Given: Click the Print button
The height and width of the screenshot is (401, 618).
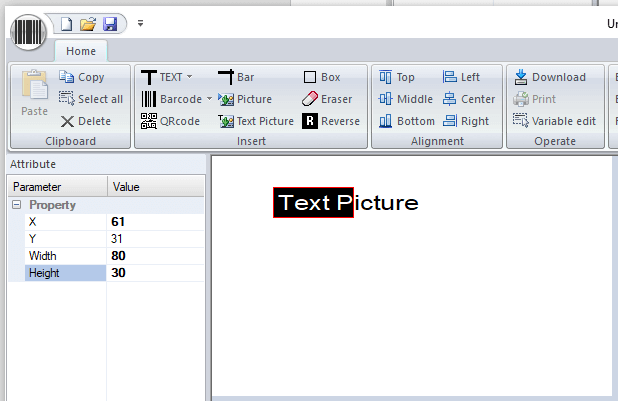Looking at the screenshot, I should point(534,99).
